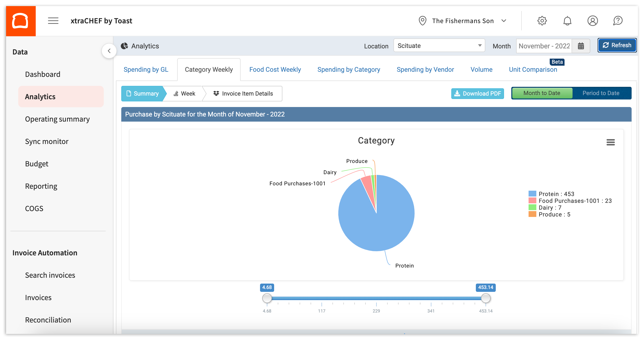Image resolution: width=644 pixels, height=340 pixels.
Task: Open the calendar picker icon next to Month
Action: click(x=581, y=46)
